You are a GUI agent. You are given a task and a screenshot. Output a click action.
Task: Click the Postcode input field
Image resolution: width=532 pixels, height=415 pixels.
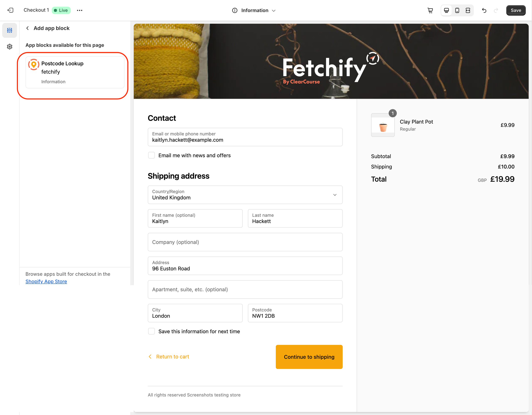tap(295, 313)
